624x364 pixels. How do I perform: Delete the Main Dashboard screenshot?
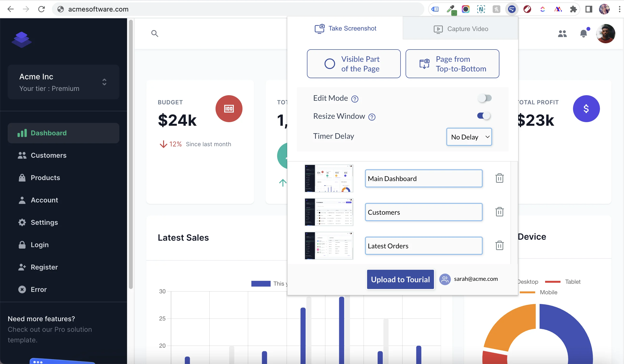[499, 178]
